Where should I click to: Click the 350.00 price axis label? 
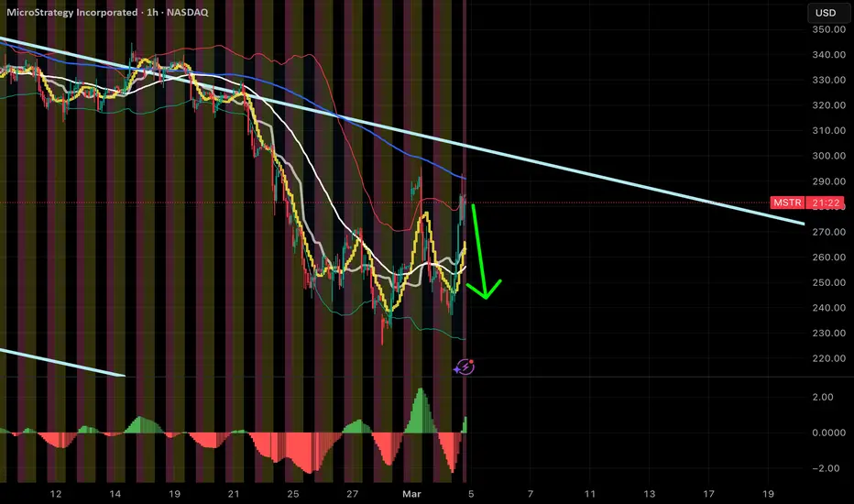(x=828, y=29)
